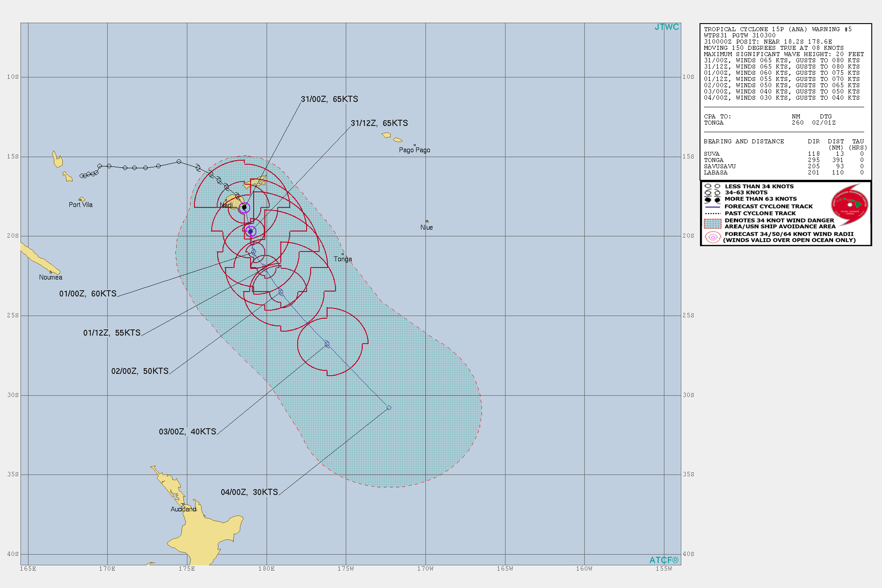Click the Tonga place label
This screenshot has width=882, height=588.
tap(343, 259)
